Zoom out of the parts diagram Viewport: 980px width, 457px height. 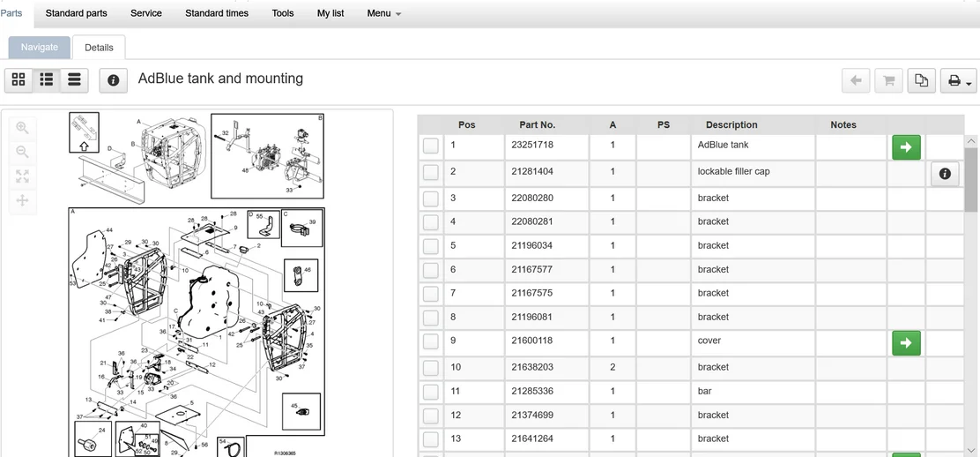pyautogui.click(x=23, y=152)
